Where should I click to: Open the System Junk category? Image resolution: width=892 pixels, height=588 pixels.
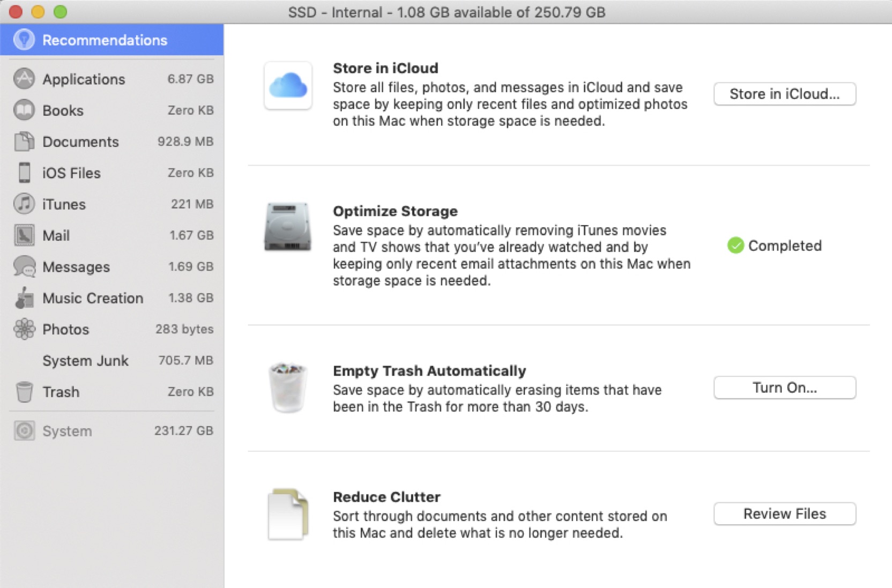pos(85,360)
